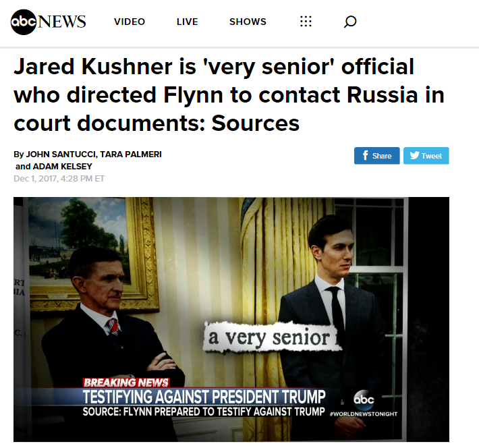Click the ABC News logo
This screenshot has width=479, height=448.
pos(49,22)
